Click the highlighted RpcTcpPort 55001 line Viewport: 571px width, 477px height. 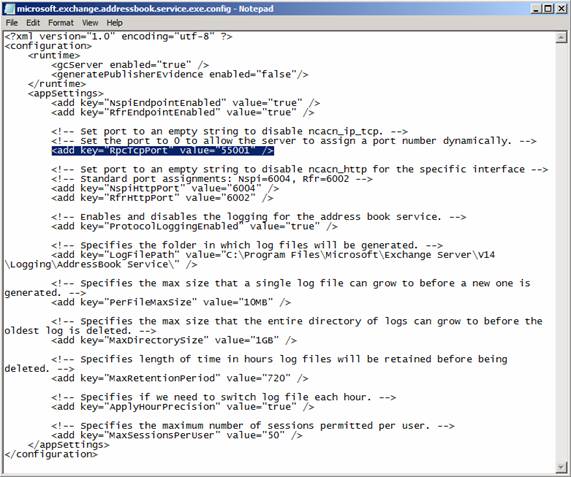click(162, 150)
